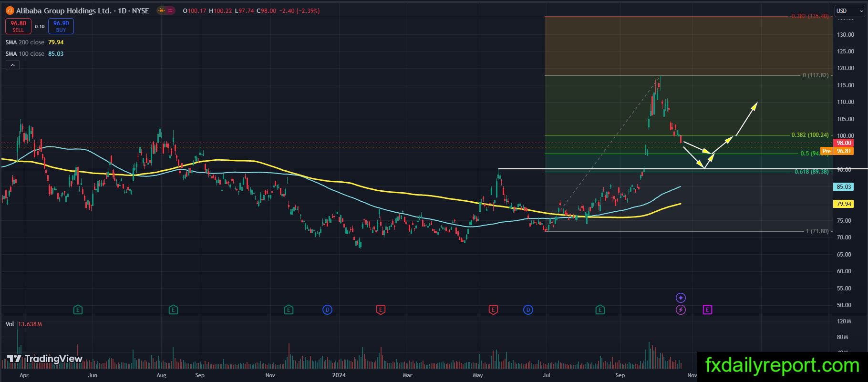Open the green earnings marker for August 2024
This screenshot has height=382, width=868.
pyautogui.click(x=600, y=310)
